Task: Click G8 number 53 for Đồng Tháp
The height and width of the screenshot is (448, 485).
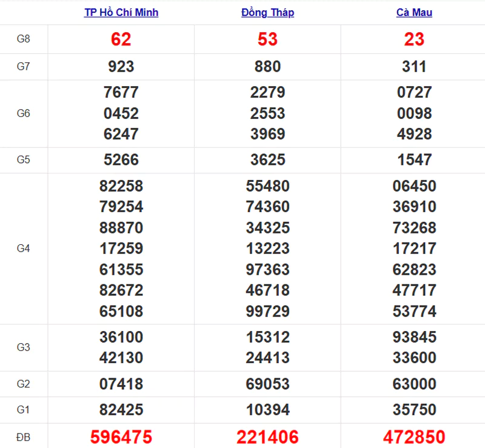Action: point(267,39)
